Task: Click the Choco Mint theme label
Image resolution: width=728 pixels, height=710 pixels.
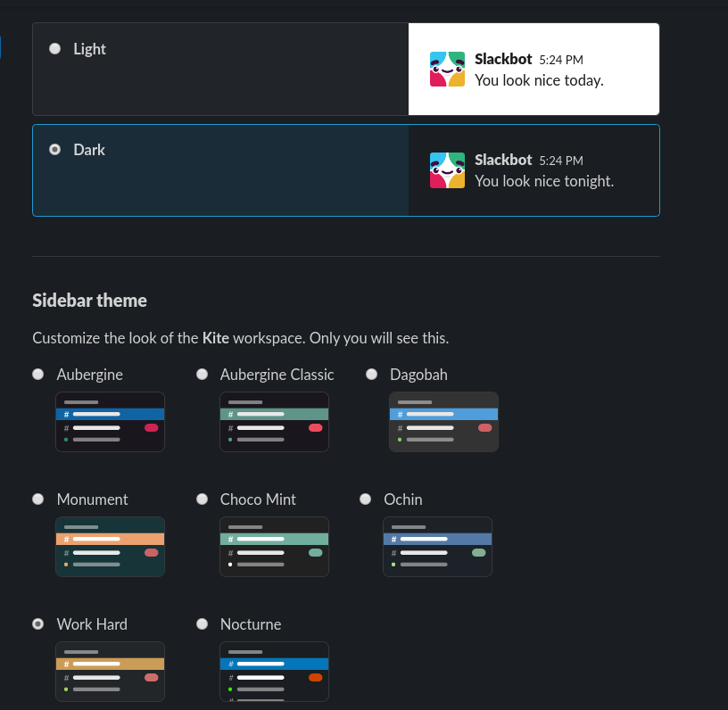Action: point(258,499)
